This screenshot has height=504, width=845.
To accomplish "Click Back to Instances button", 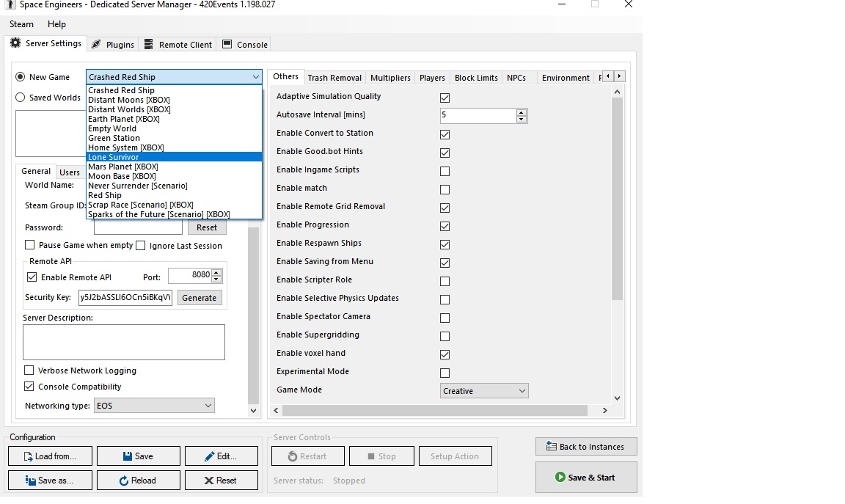I will (x=585, y=447).
